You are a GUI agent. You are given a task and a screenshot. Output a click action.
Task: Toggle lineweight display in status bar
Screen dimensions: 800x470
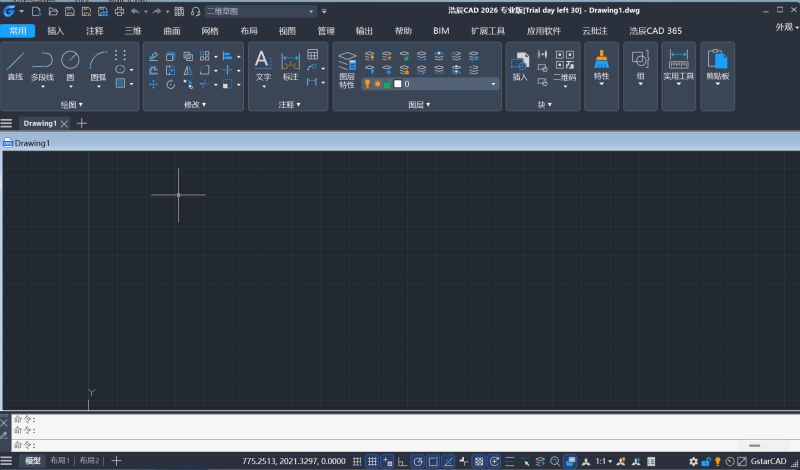[x=510, y=461]
